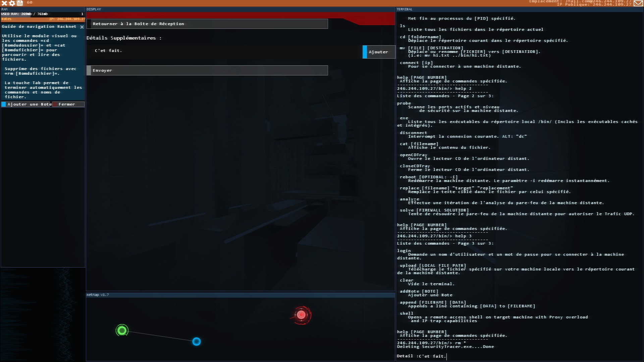Return via Retourner à la Boîte de Réception

pyautogui.click(x=207, y=24)
